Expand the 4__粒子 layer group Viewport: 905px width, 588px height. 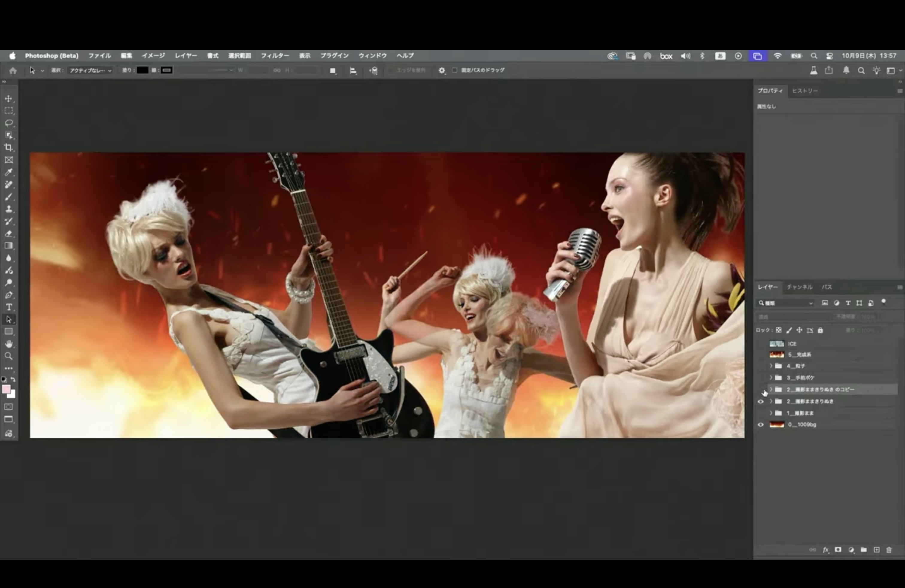click(771, 366)
